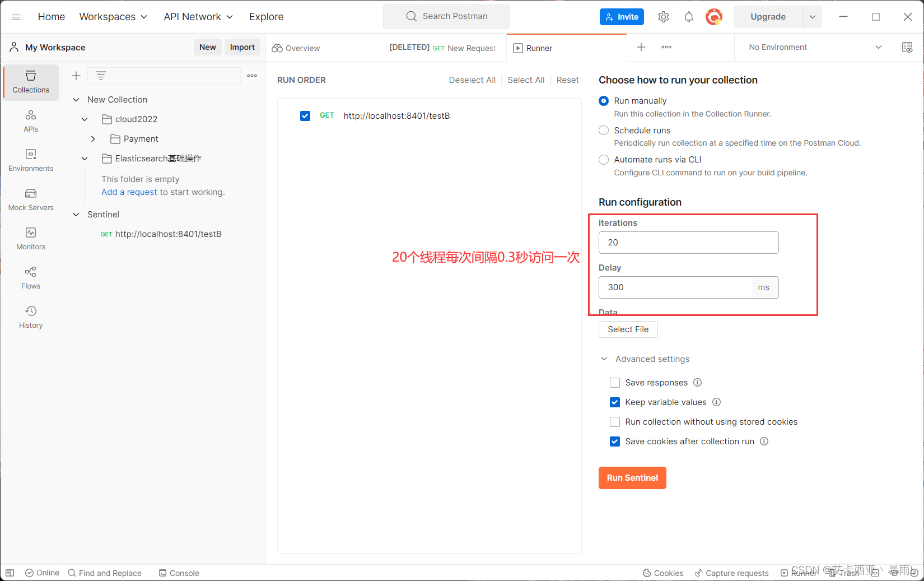The height and width of the screenshot is (581, 924).
Task: Open the Workspaces dropdown
Action: (x=113, y=17)
